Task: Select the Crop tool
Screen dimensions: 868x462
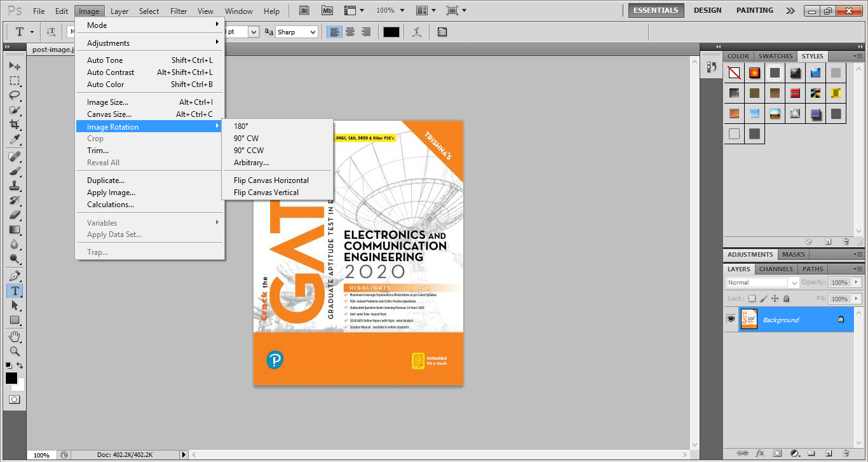Action: (x=14, y=125)
